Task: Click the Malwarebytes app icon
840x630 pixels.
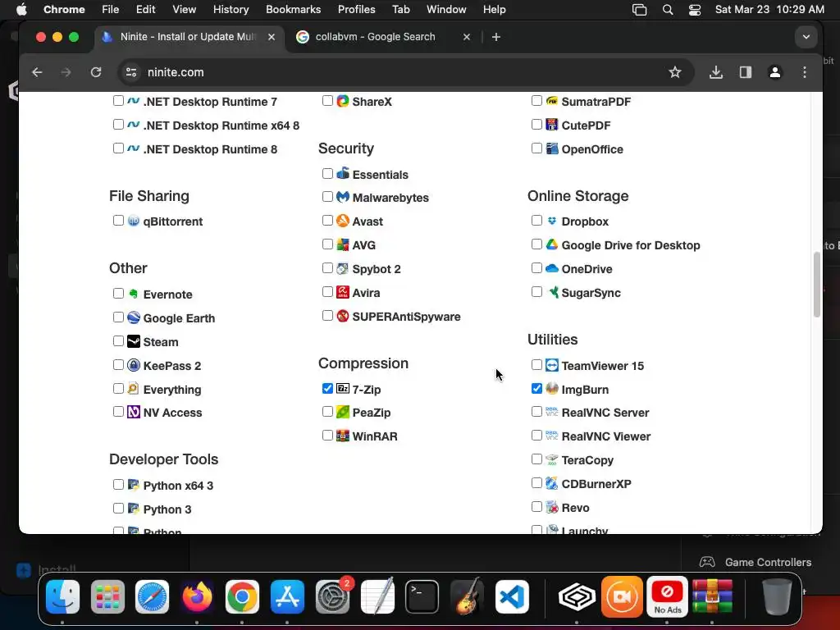Action: pyautogui.click(x=343, y=197)
